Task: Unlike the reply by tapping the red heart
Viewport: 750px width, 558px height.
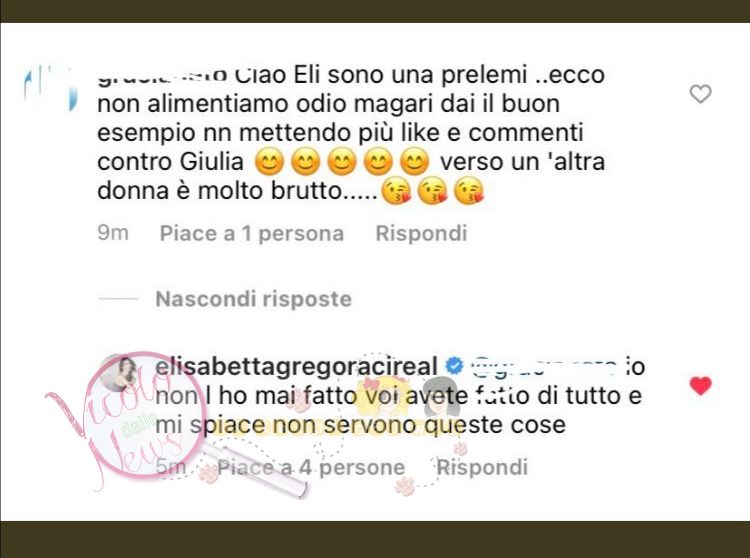Action: [701, 385]
